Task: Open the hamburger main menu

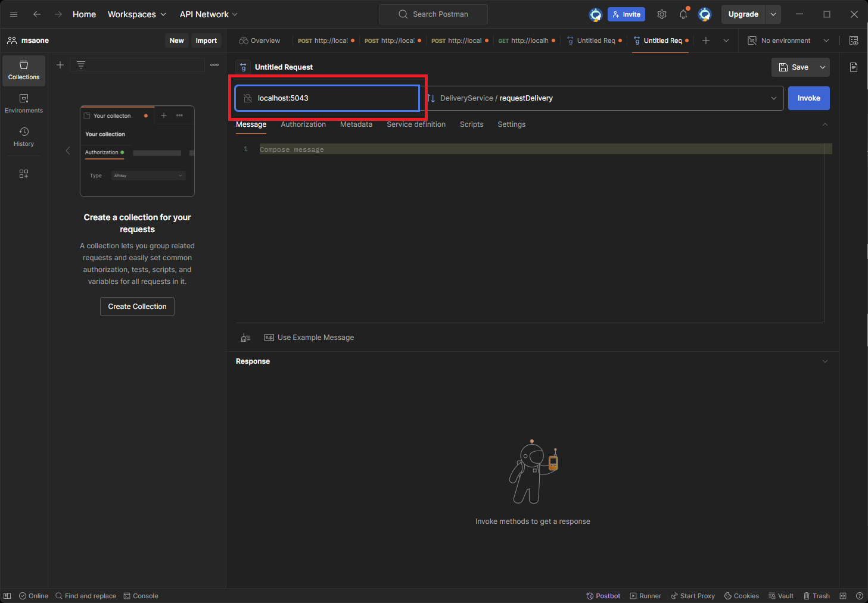Action: tap(14, 14)
